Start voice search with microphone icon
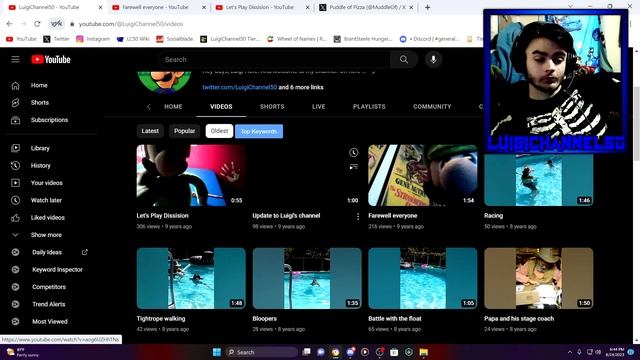This screenshot has height=360, width=640. click(x=433, y=60)
